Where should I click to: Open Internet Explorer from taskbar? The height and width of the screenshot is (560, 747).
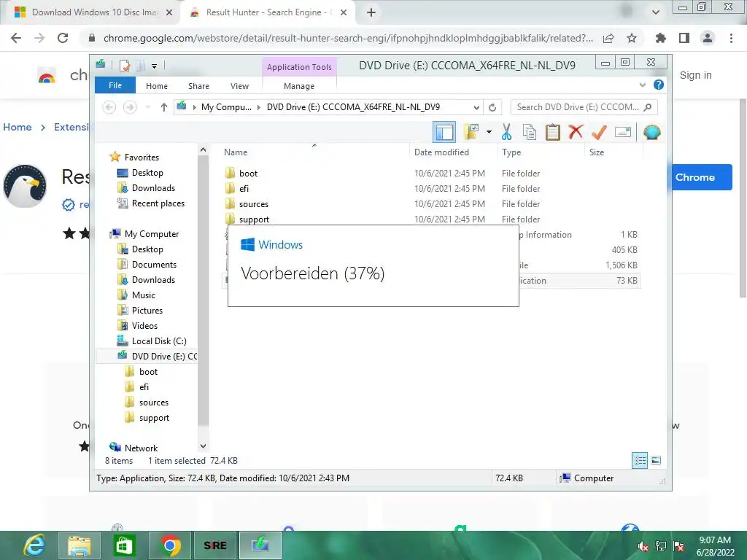coord(35,545)
